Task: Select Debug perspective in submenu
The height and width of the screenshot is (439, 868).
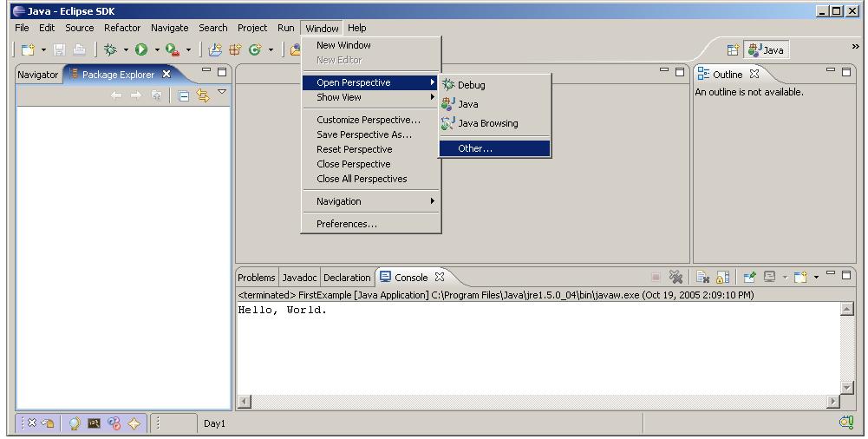Action: (495, 85)
